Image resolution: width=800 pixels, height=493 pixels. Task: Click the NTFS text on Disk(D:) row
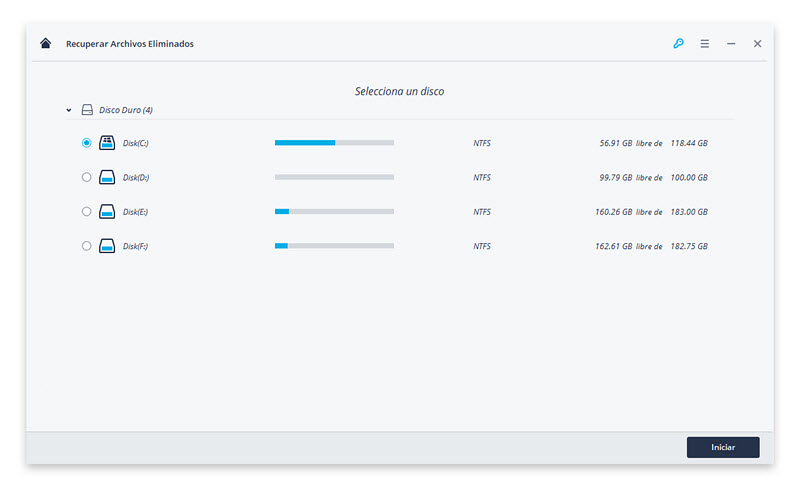(x=482, y=178)
